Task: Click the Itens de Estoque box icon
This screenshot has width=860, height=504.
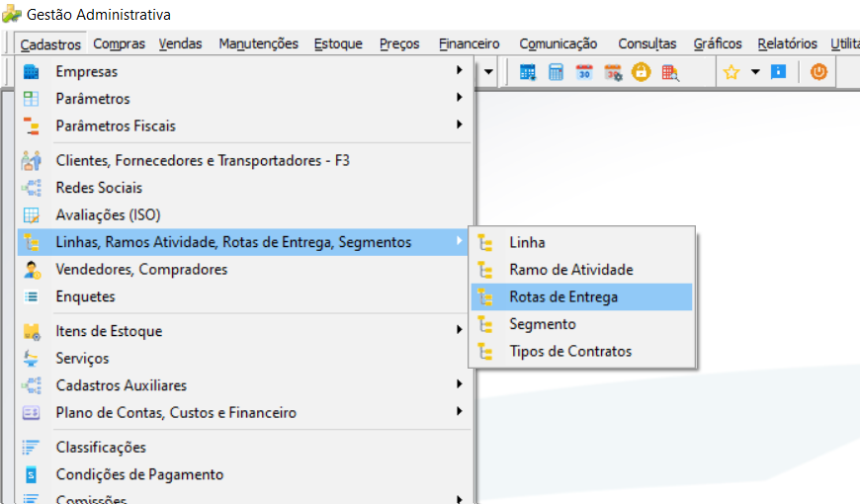Action: click(x=32, y=331)
